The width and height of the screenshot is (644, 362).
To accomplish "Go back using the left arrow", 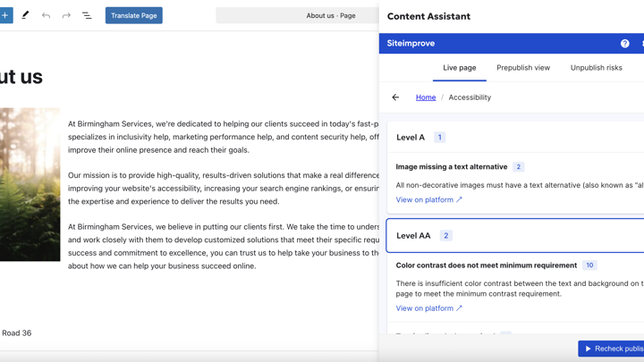I will click(x=395, y=97).
